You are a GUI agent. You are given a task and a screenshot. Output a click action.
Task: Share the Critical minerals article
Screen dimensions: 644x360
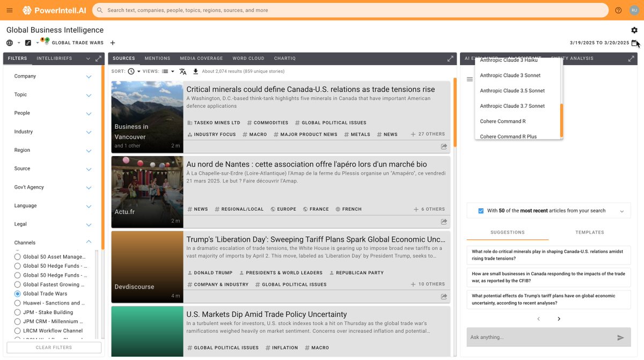pos(444,146)
